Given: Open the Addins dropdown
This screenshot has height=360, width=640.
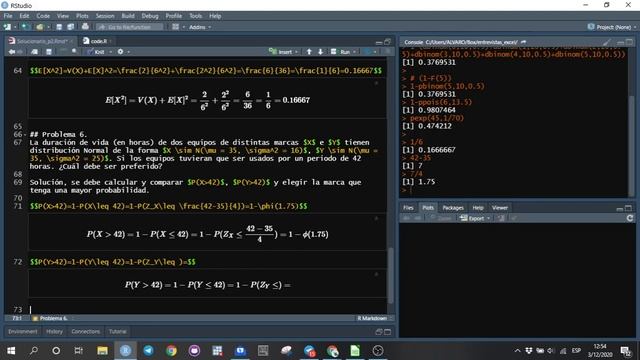Looking at the screenshot, I should pyautogui.click(x=200, y=27).
